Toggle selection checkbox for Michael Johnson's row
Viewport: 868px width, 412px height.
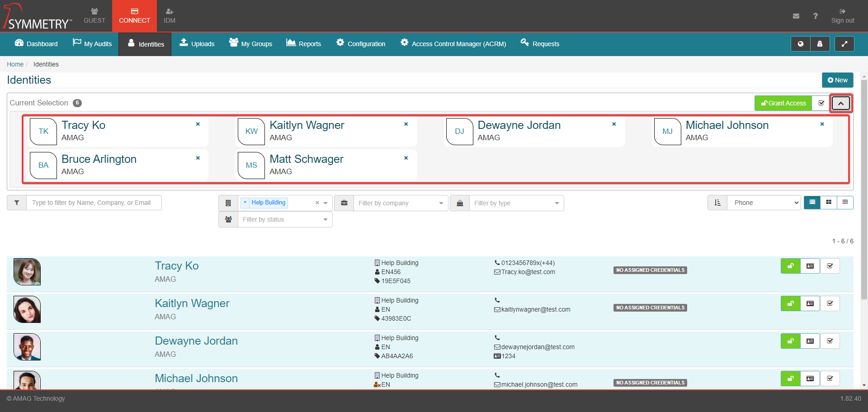tap(830, 379)
